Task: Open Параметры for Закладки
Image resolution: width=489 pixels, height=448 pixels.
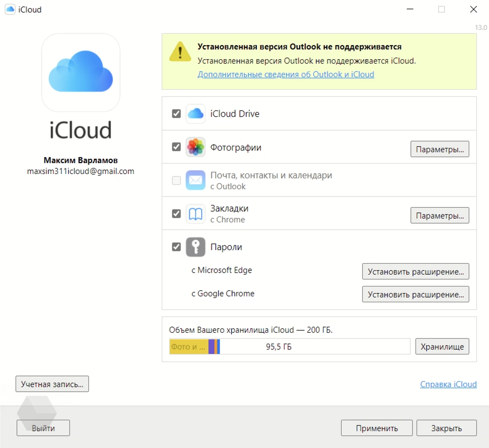Action: (440, 215)
